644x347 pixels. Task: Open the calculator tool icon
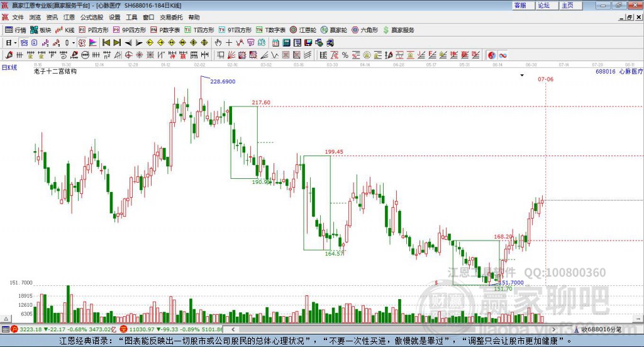coord(286,43)
